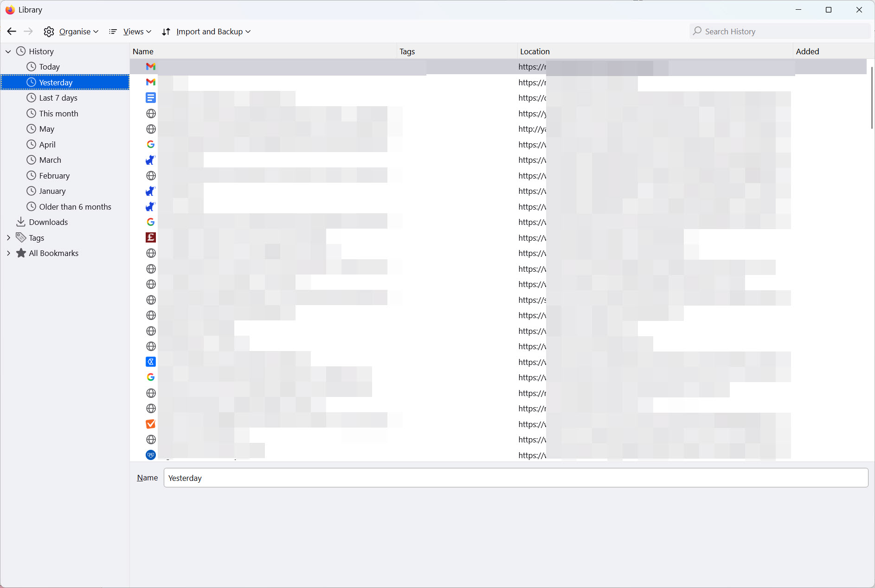Viewport: 875px width, 588px height.
Task: Sort by the Location column header
Action: [655, 51]
